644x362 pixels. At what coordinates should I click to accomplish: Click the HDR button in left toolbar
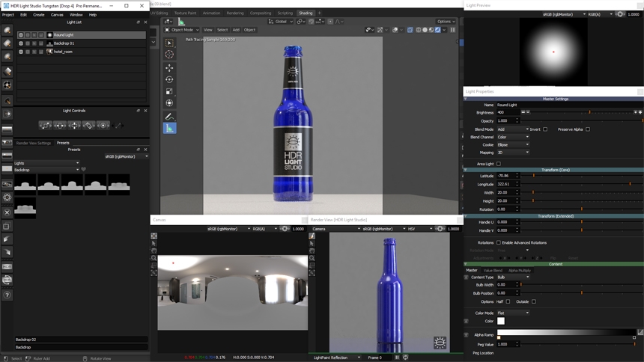coord(7,267)
